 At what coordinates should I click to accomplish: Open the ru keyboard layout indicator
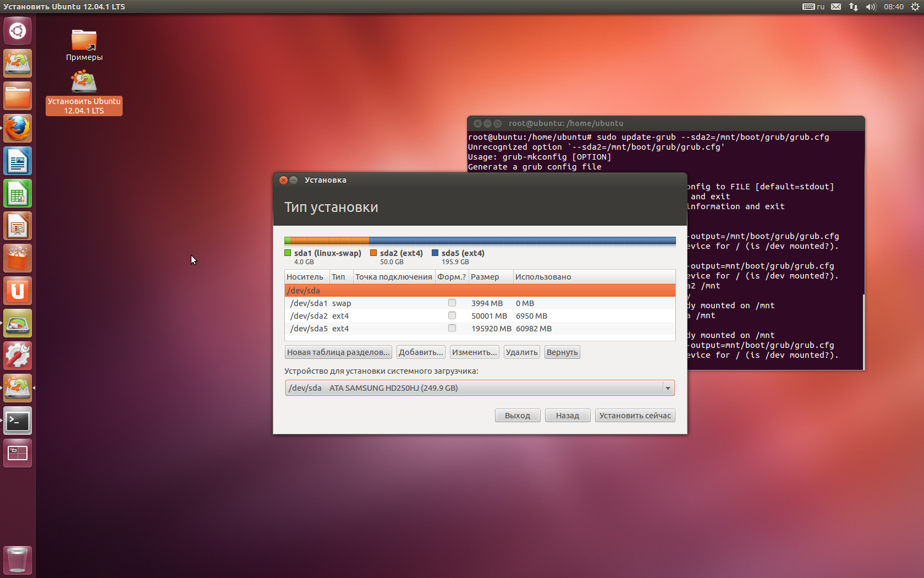[x=813, y=7]
